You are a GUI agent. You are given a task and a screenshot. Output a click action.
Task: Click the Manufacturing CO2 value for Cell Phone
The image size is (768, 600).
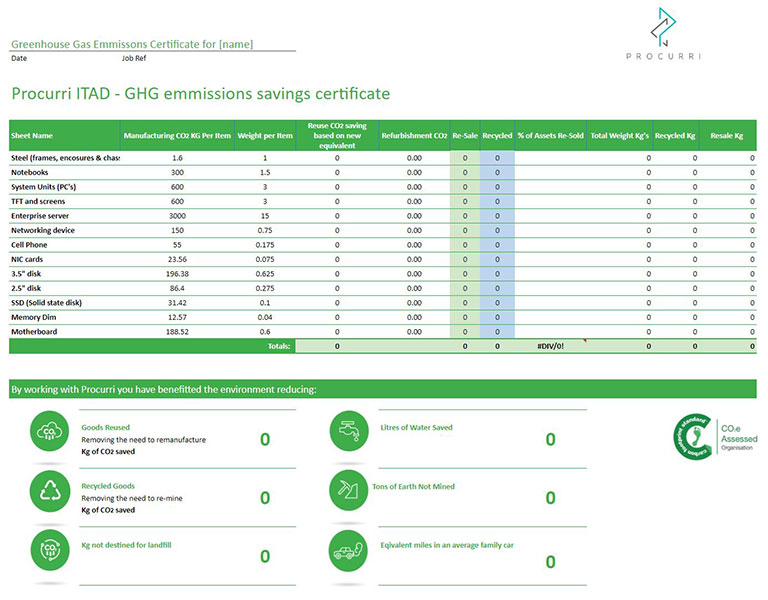[x=177, y=244]
